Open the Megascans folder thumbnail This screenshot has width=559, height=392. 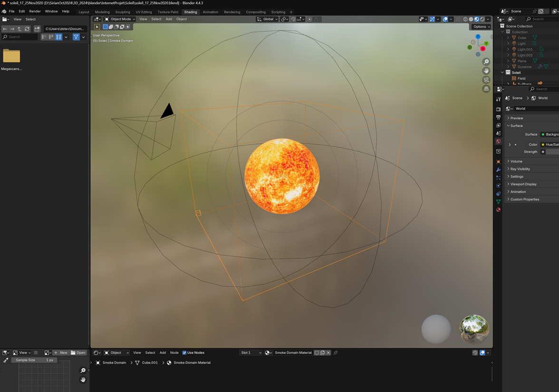[x=11, y=56]
